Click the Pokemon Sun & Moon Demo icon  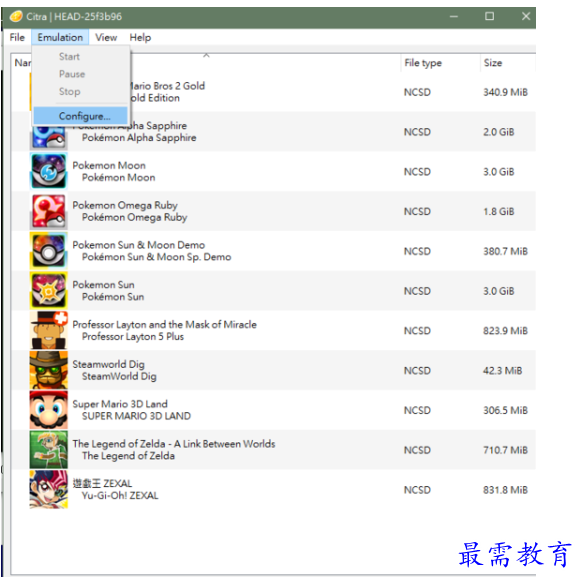tap(49, 251)
